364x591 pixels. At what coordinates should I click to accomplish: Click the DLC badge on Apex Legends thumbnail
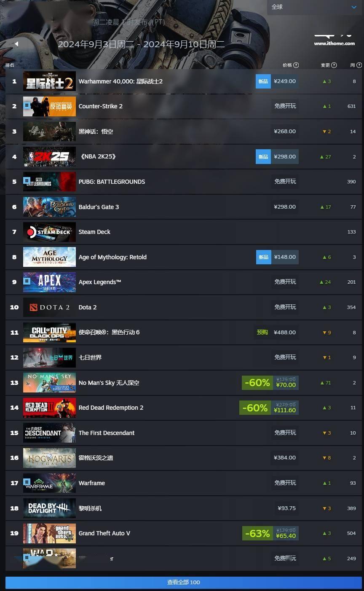(27, 280)
